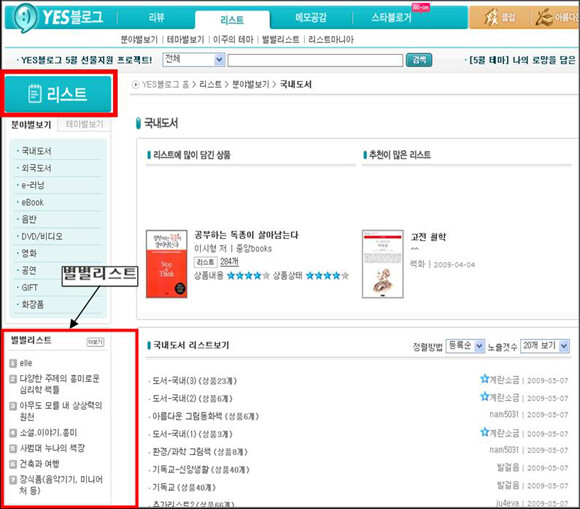Open the 클럽 icon in top banner

[x=499, y=17]
